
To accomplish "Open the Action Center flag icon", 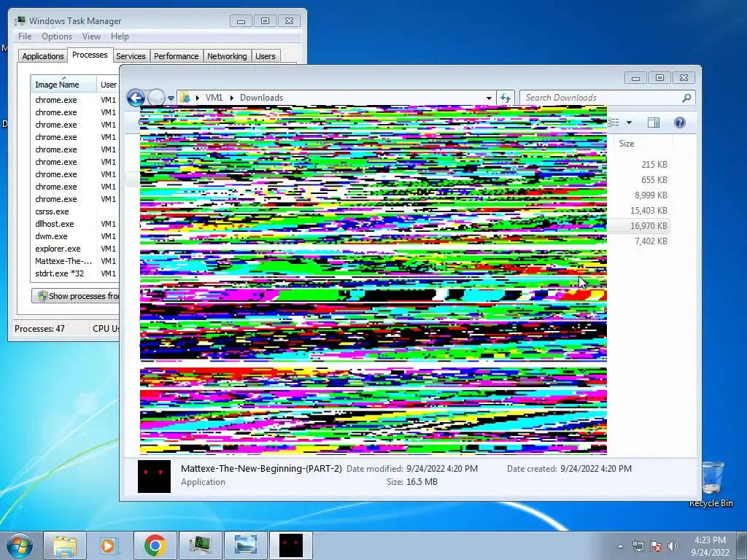I will pos(656,546).
